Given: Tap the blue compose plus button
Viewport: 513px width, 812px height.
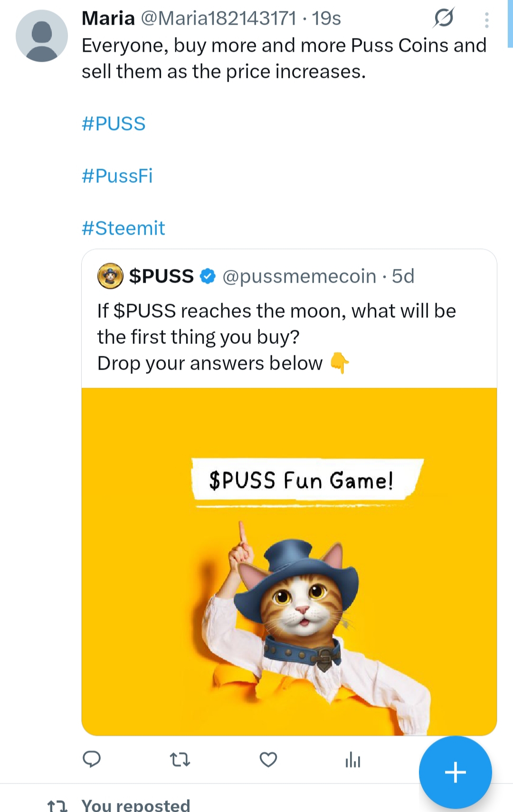Looking at the screenshot, I should 455,772.
